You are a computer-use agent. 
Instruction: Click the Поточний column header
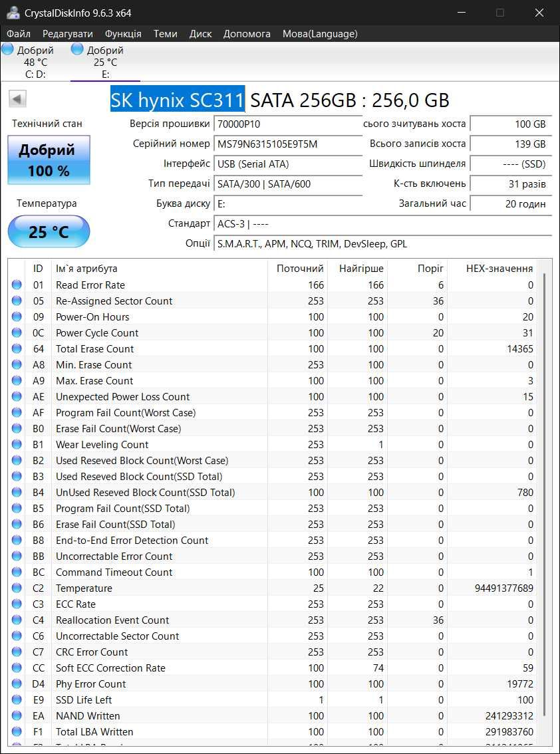tap(298, 269)
